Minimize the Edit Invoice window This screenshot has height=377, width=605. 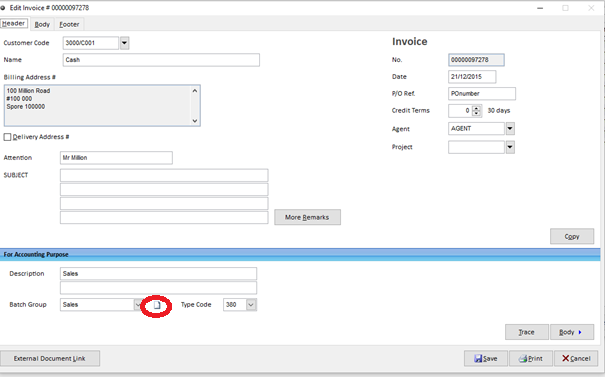click(x=540, y=8)
